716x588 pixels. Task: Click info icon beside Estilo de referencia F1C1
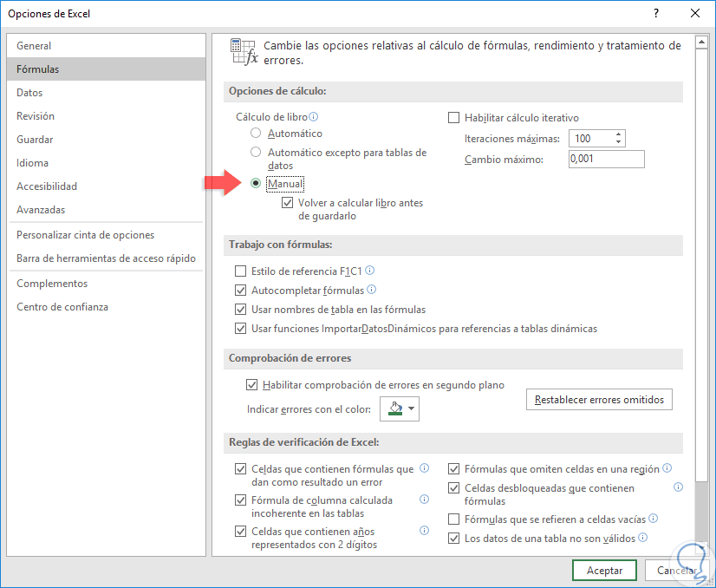(370, 271)
